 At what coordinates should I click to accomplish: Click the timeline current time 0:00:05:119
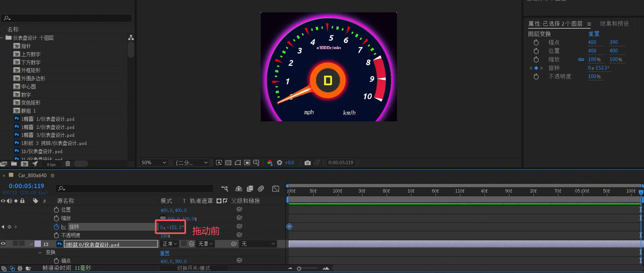point(26,186)
